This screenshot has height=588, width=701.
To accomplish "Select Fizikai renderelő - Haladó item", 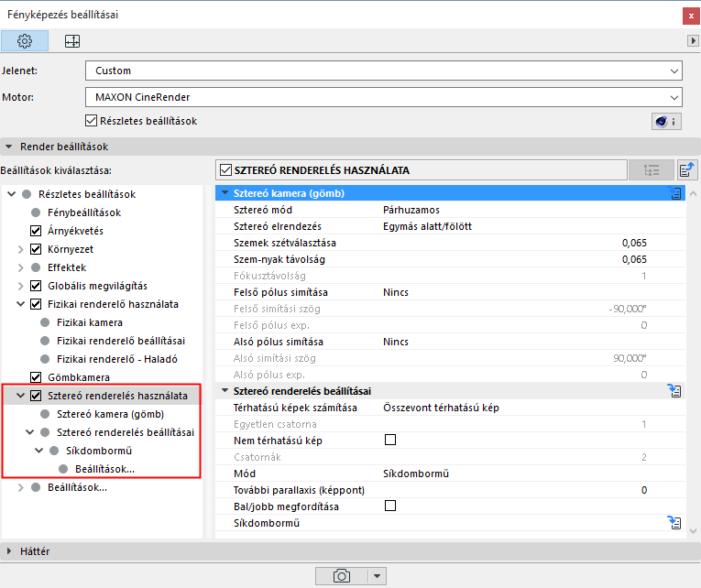I will (x=117, y=359).
